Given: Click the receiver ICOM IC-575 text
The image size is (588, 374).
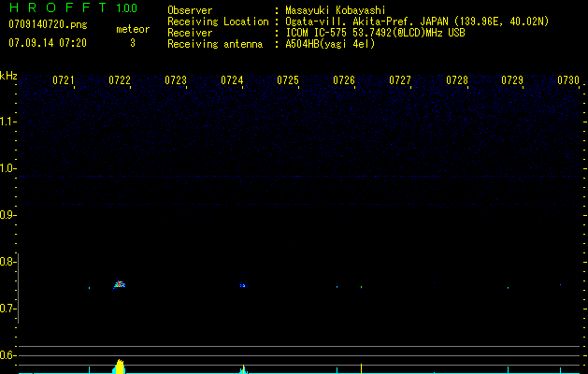Looking at the screenshot, I should click(375, 33).
